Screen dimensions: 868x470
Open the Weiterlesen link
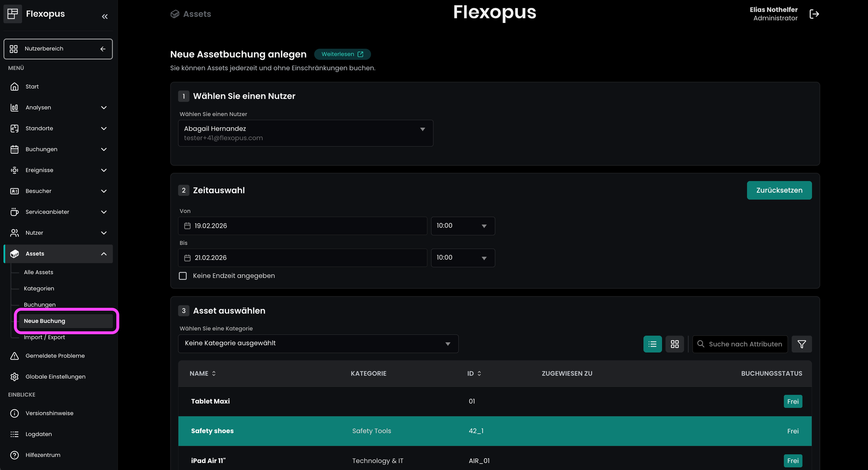pos(342,54)
